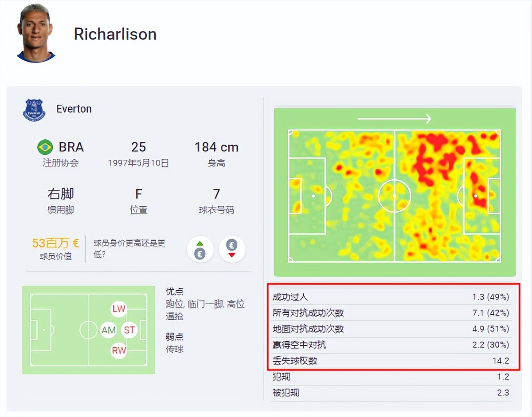The height and width of the screenshot is (417, 532).
Task: Select the LW position marker
Action: [119, 309]
